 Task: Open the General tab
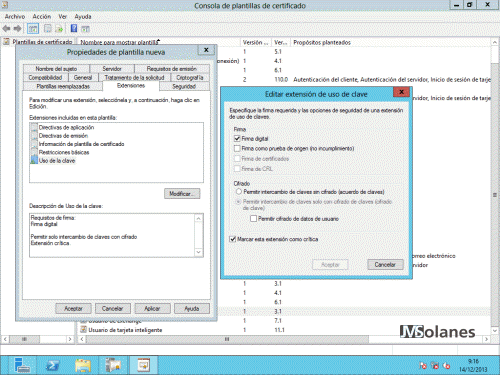(x=83, y=77)
